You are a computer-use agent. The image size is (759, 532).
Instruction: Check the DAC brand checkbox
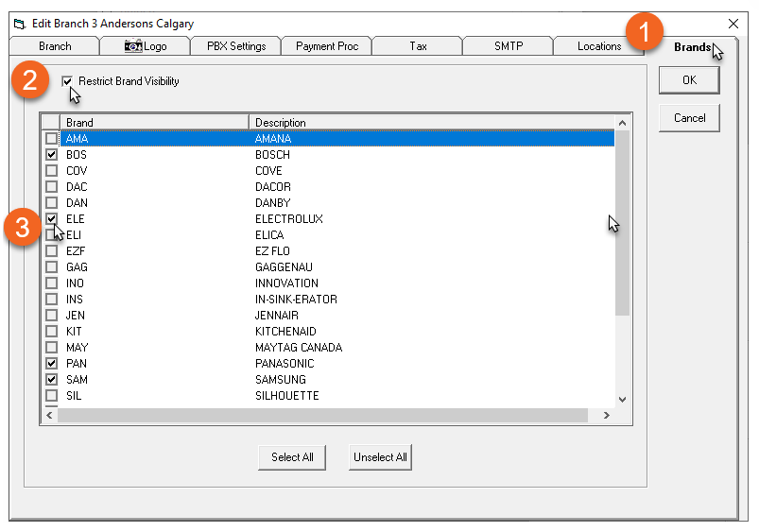click(x=51, y=186)
